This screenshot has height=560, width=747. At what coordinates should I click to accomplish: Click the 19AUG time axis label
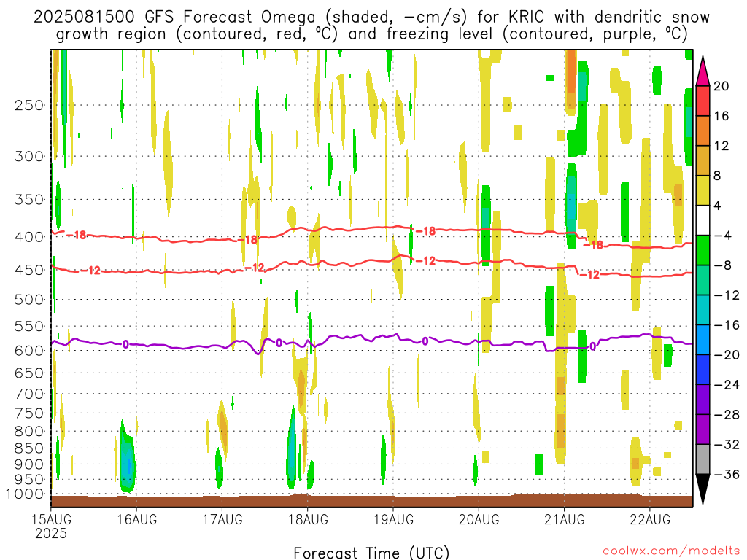393,519
